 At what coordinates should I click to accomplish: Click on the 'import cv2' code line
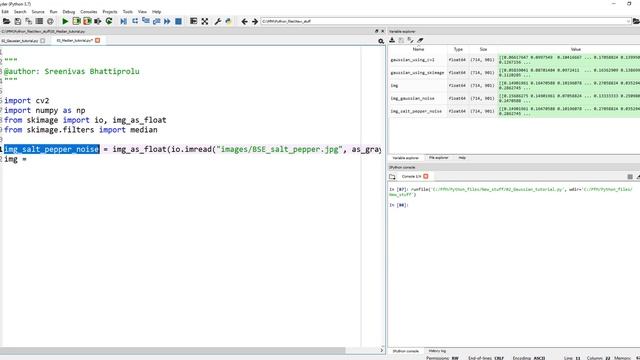tap(27, 100)
